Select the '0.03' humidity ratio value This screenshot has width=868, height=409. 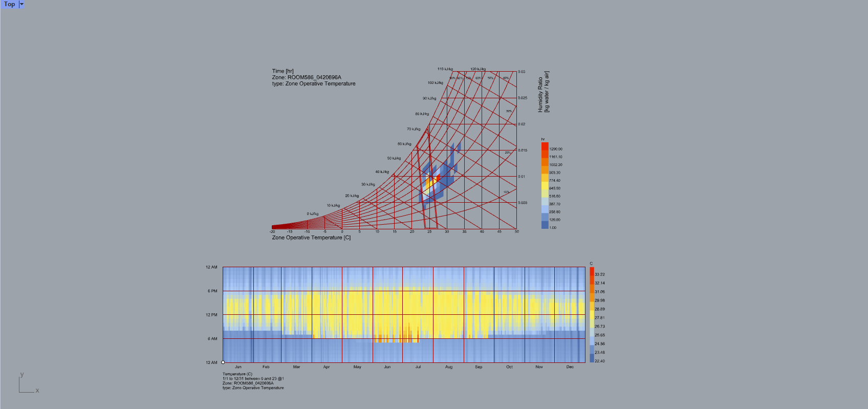pos(522,72)
